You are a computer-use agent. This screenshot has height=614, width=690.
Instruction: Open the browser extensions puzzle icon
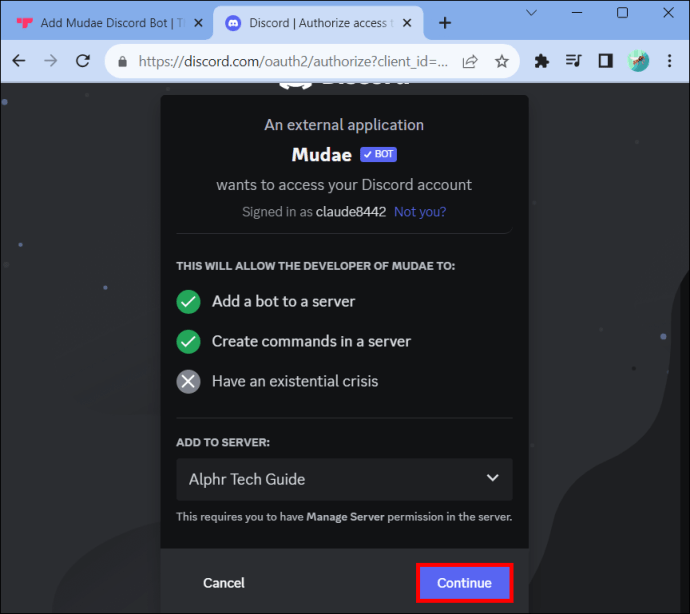coord(541,61)
